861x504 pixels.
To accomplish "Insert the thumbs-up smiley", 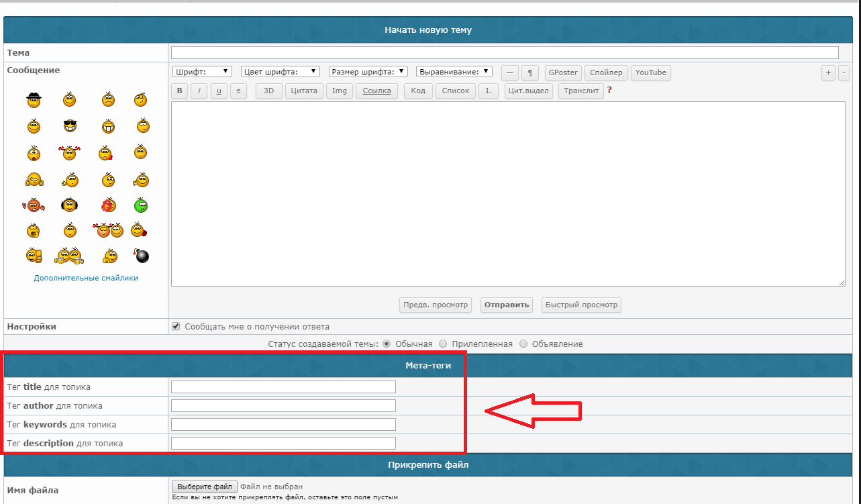I will (x=34, y=256).
